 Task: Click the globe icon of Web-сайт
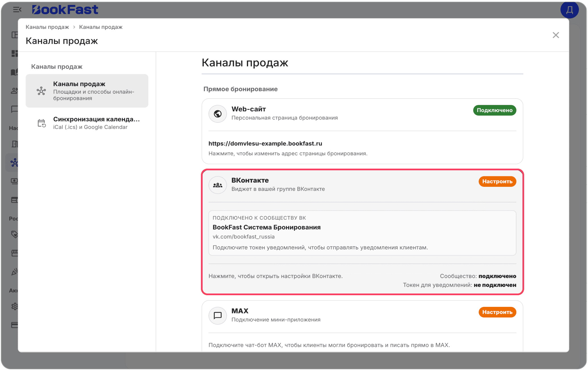[x=218, y=114]
